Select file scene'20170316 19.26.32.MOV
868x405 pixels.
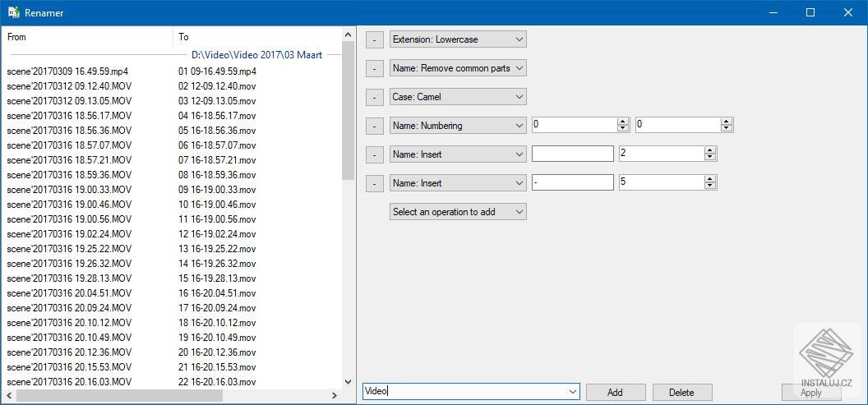click(70, 264)
